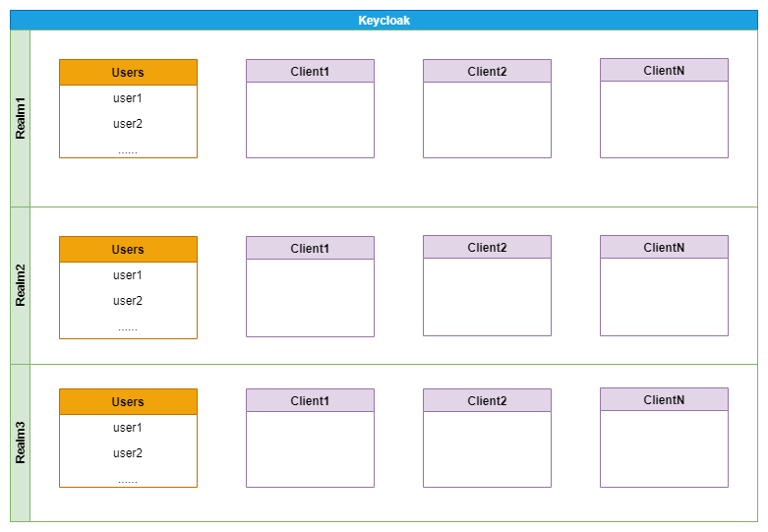Select the Client1 header in Realm2
Image resolution: width=768 pixels, height=532 pixels.
point(310,248)
